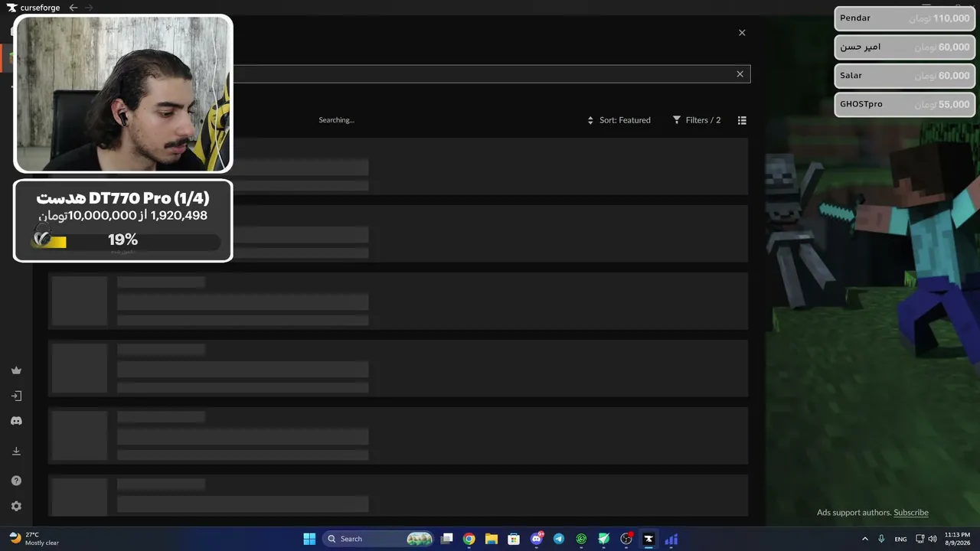Open the clock showing 11:13 PM

(957, 539)
